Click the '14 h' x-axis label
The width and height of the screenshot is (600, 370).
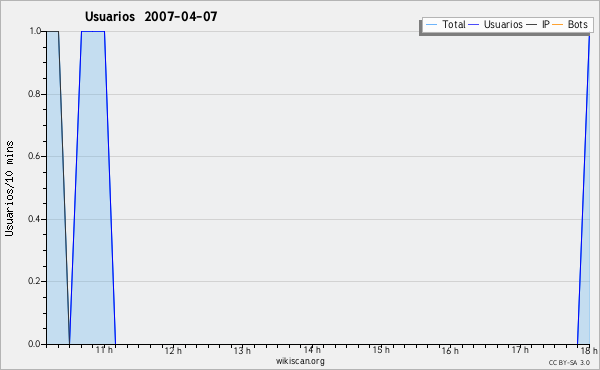click(312, 350)
